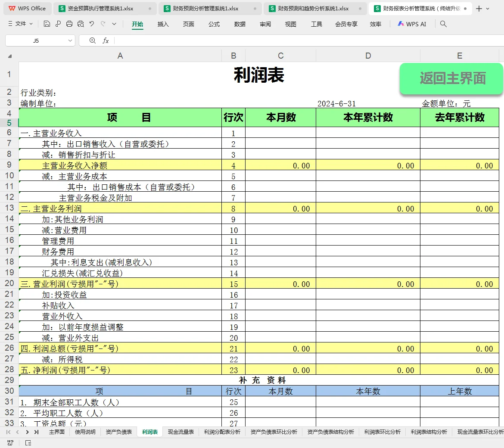Click the Export to PDF icon

(x=58, y=24)
